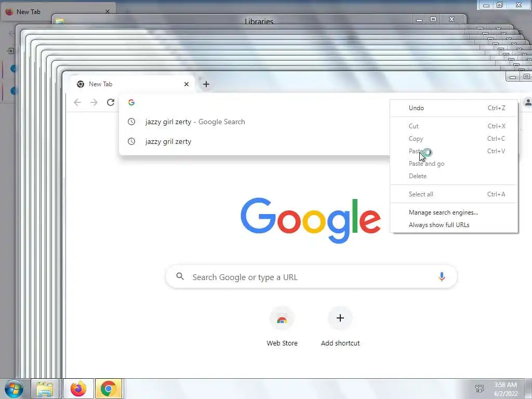
Task: Click the taskbar clock showing 3:58 AM
Action: point(506,389)
